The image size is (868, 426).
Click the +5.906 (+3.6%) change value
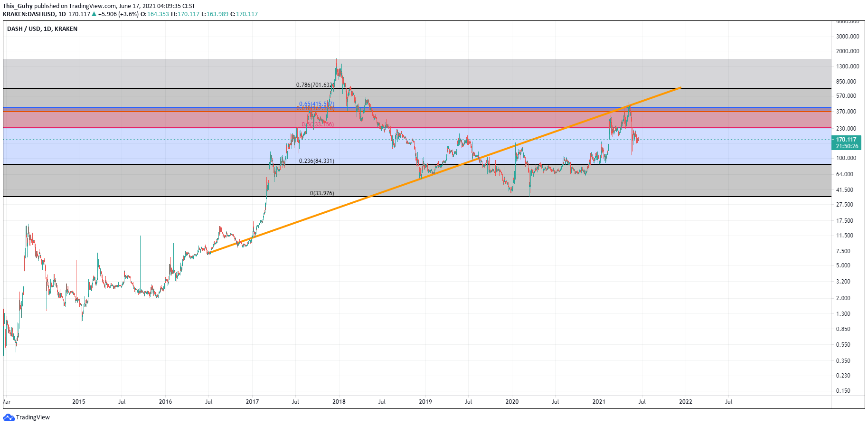pos(118,14)
